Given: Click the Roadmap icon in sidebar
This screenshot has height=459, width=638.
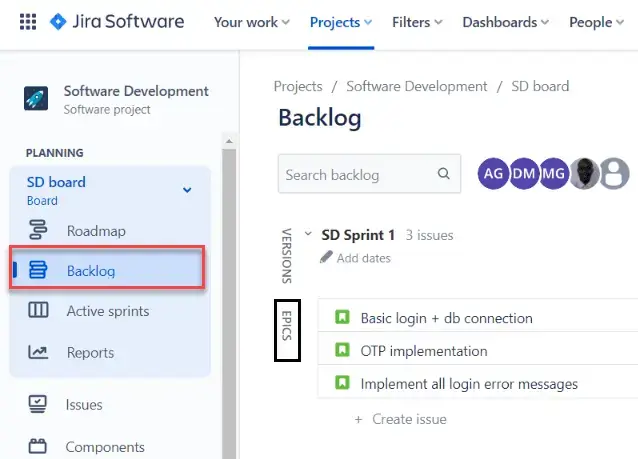Looking at the screenshot, I should 38,230.
